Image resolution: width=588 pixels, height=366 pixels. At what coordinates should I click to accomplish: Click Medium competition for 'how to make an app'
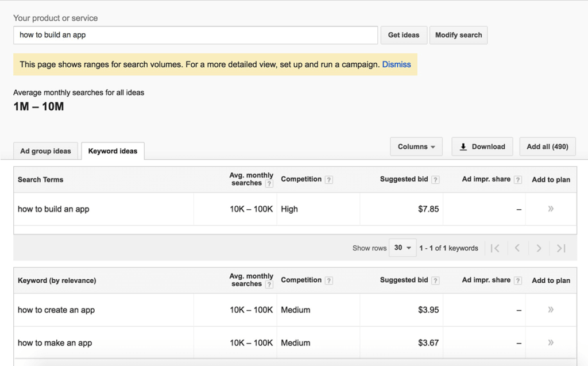click(x=296, y=342)
